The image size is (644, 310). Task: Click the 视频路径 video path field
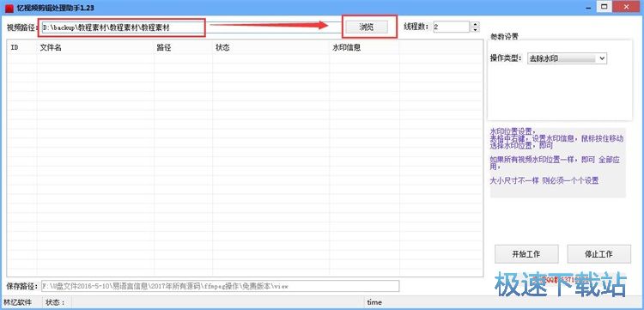pos(191,27)
